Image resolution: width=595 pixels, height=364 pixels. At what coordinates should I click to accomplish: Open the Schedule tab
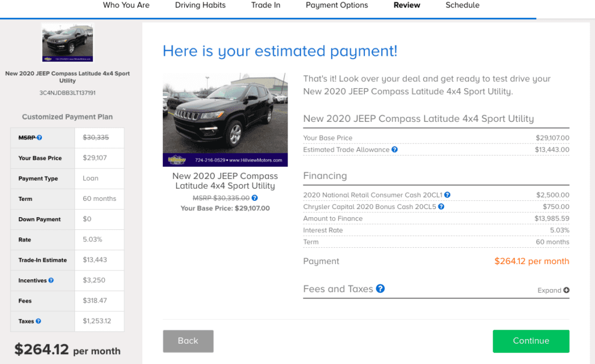(462, 5)
